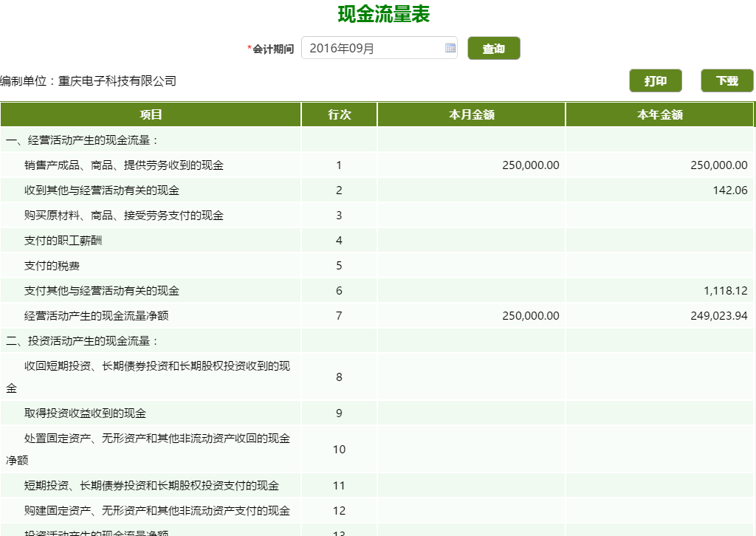Click 编制单位:重庆电子科技有限公司 text

(x=88, y=81)
